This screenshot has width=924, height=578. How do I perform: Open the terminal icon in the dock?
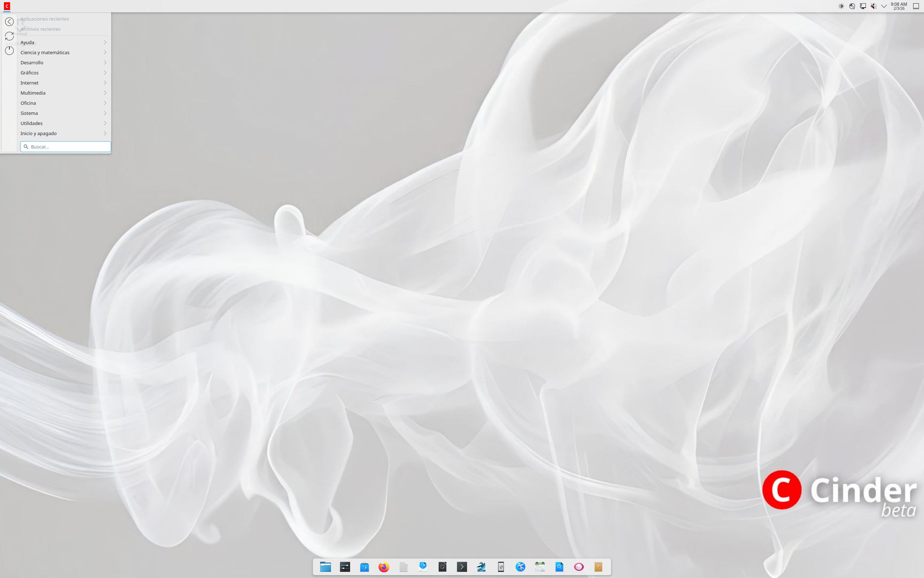(x=462, y=566)
